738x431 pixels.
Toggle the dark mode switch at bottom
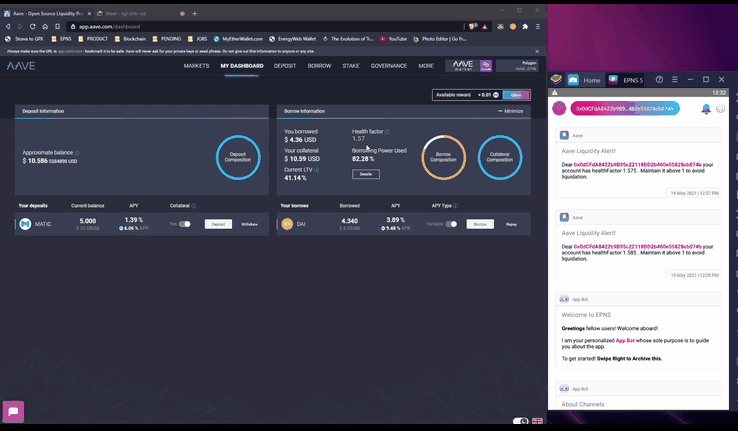520,421
